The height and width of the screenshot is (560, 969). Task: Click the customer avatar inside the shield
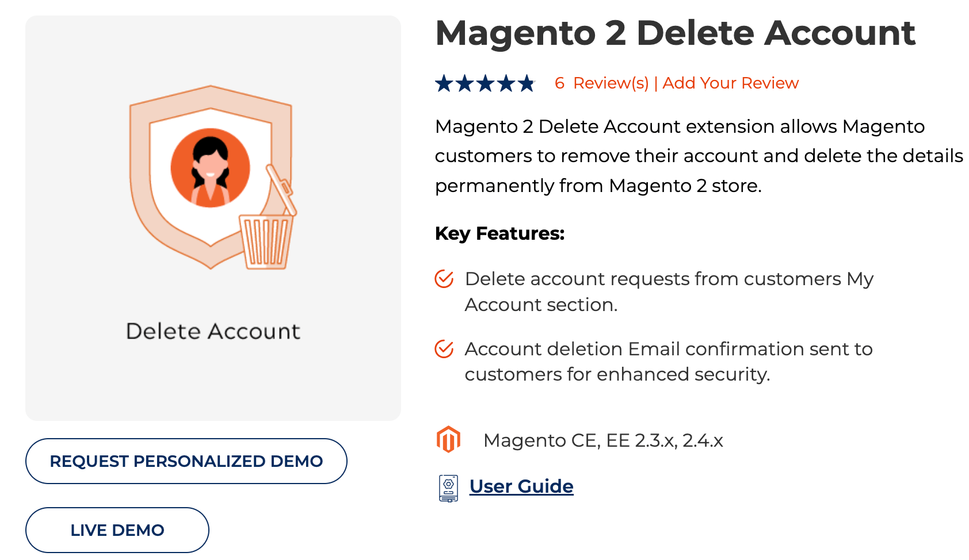tap(212, 167)
